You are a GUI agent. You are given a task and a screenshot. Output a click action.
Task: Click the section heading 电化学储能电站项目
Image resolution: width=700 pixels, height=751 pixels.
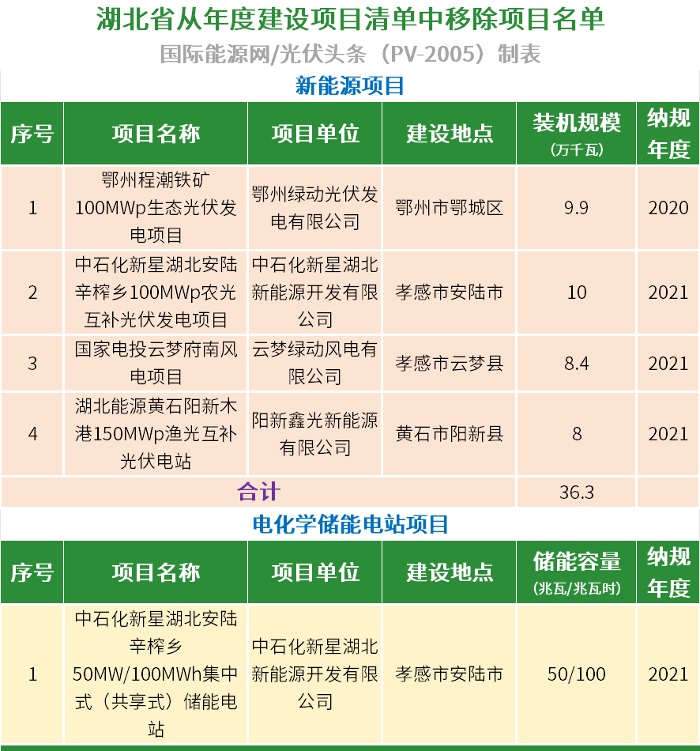pyautogui.click(x=350, y=524)
